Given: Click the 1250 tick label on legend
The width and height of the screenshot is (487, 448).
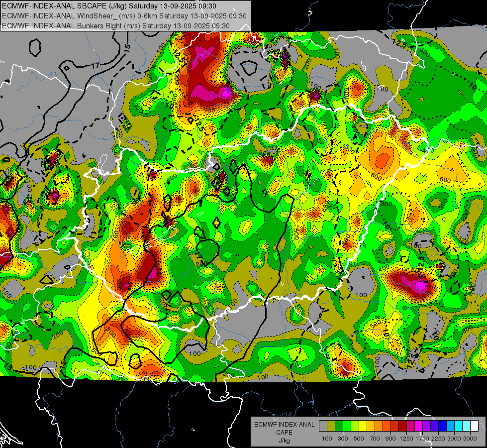Looking at the screenshot, I should (406, 439).
